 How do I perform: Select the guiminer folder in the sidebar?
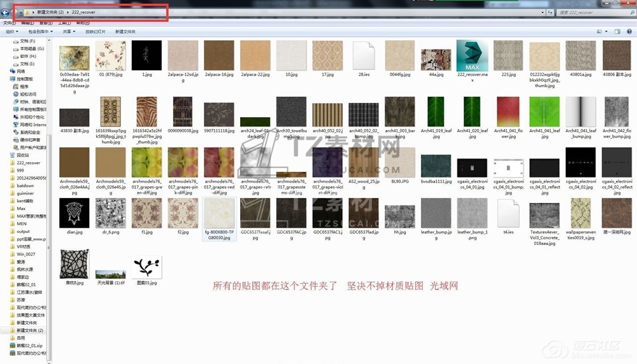(x=22, y=193)
